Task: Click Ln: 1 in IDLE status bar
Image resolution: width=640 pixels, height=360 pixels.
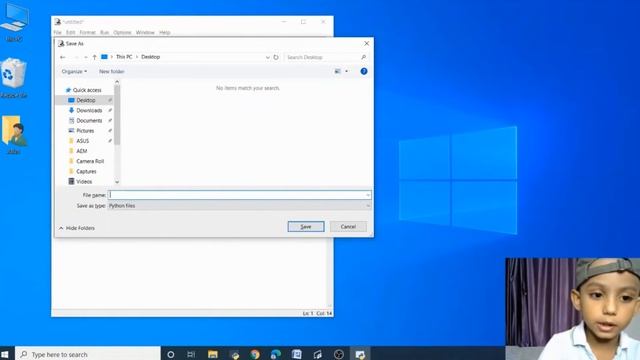Action: pyautogui.click(x=308, y=313)
